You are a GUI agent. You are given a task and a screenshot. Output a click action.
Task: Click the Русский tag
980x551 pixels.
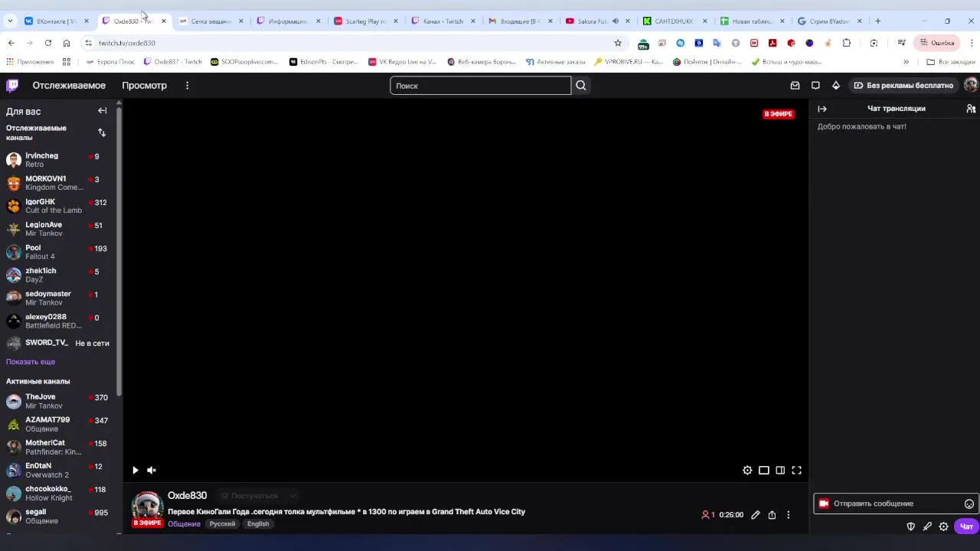point(223,524)
